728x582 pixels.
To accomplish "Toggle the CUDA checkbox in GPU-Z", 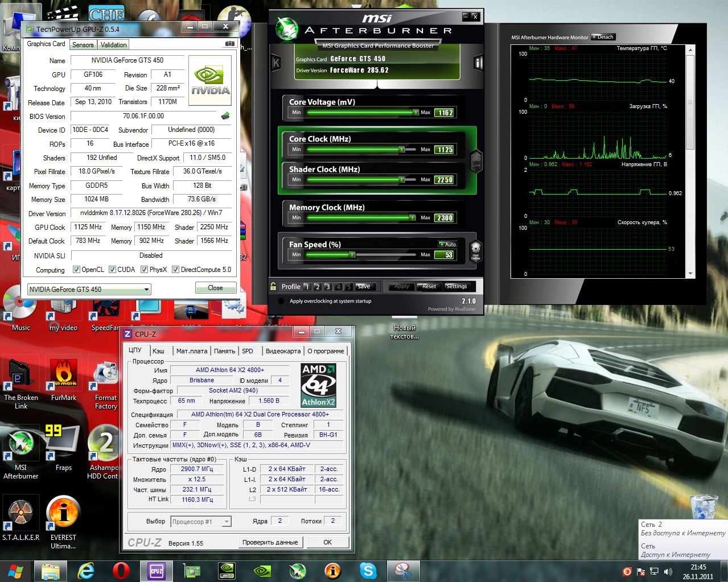I will click(x=112, y=270).
